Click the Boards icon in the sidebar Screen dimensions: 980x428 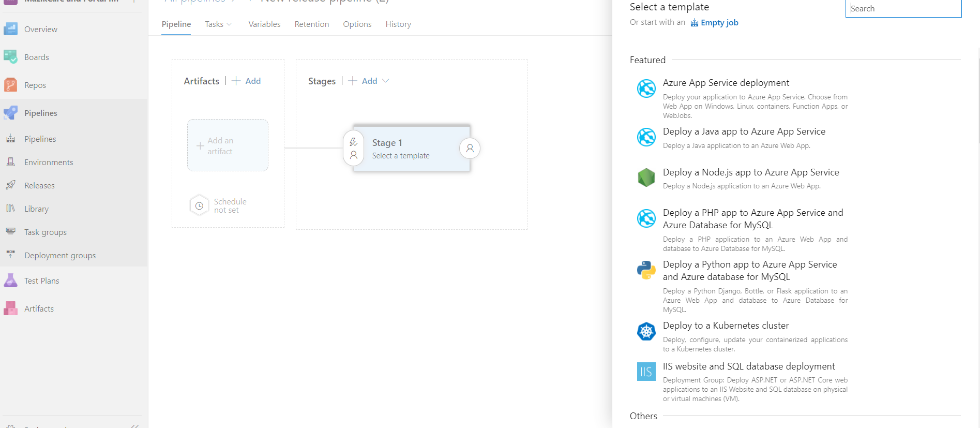pos(10,57)
